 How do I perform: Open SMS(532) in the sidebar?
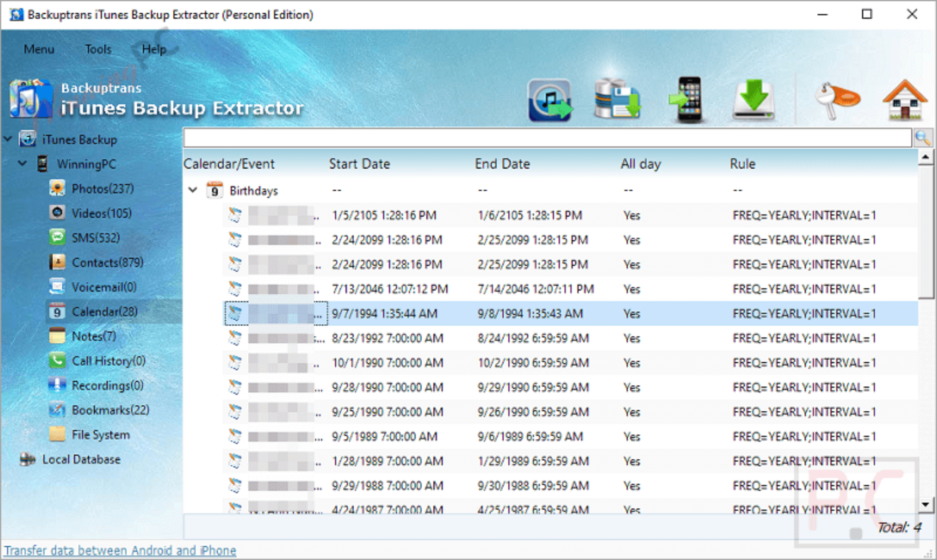pyautogui.click(x=96, y=238)
